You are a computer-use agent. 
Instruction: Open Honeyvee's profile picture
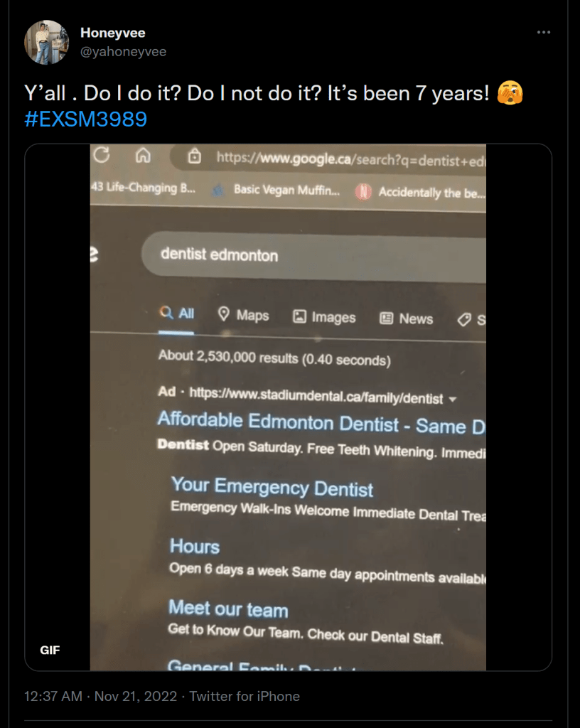tap(47, 43)
